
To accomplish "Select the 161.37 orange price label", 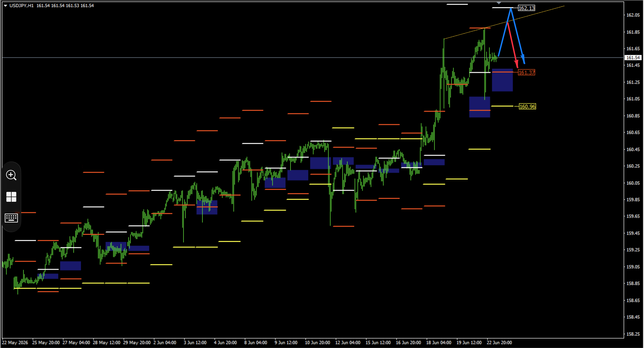I will (x=527, y=73).
